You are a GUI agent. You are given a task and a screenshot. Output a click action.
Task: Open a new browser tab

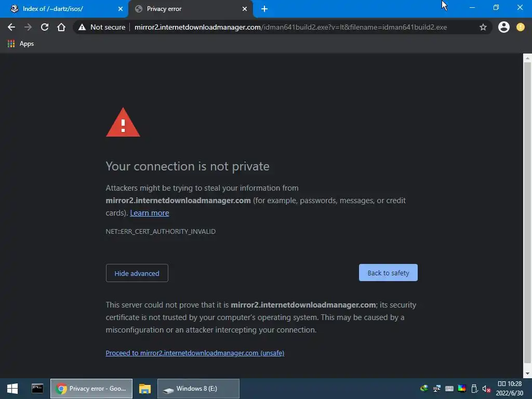click(x=264, y=9)
